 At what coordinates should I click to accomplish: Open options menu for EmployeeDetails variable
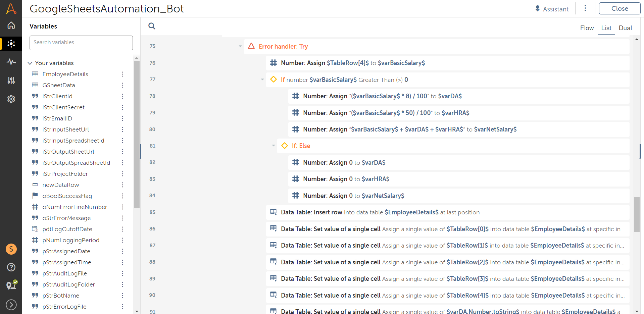click(122, 74)
